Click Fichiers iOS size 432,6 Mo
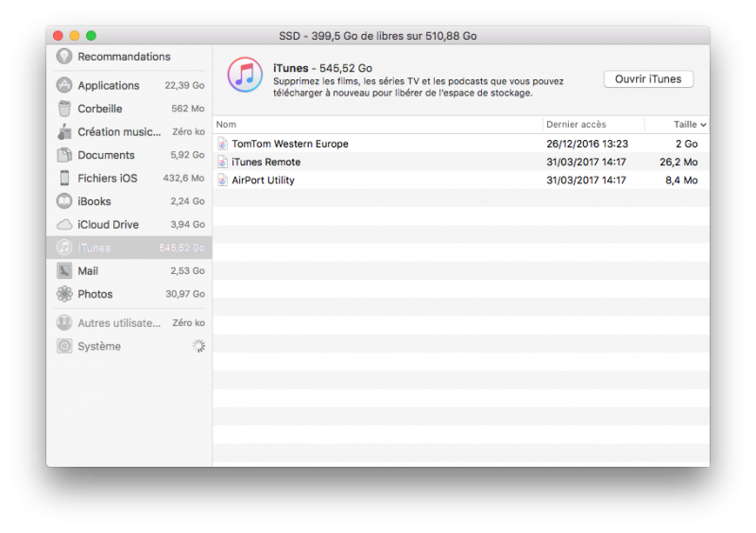Screen dimensions: 756x533 pyautogui.click(x=183, y=178)
